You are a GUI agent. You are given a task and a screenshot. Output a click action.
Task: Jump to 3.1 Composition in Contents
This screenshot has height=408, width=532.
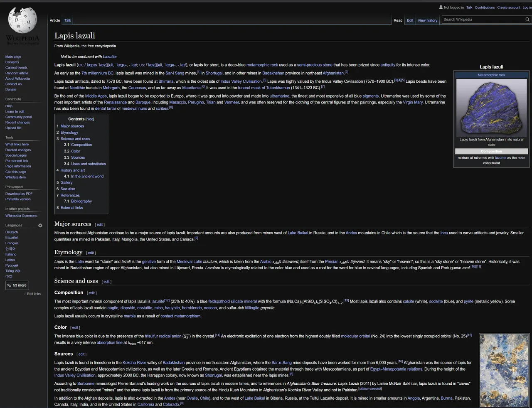point(81,145)
